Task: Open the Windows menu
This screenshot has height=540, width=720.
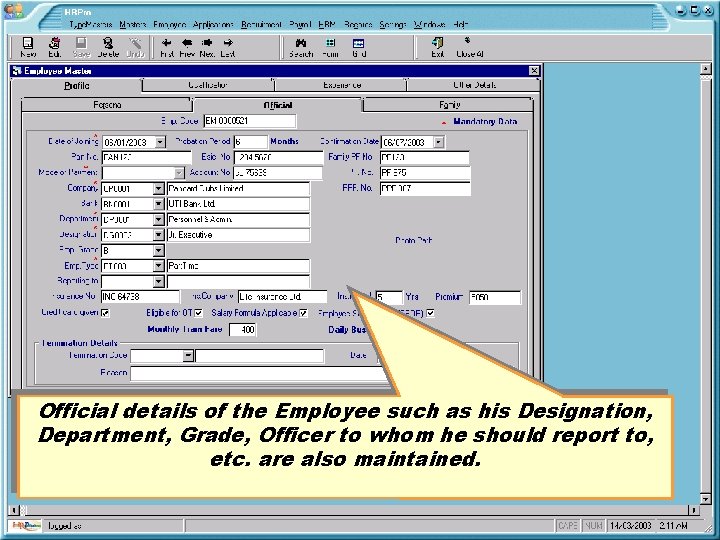Action: point(429,24)
